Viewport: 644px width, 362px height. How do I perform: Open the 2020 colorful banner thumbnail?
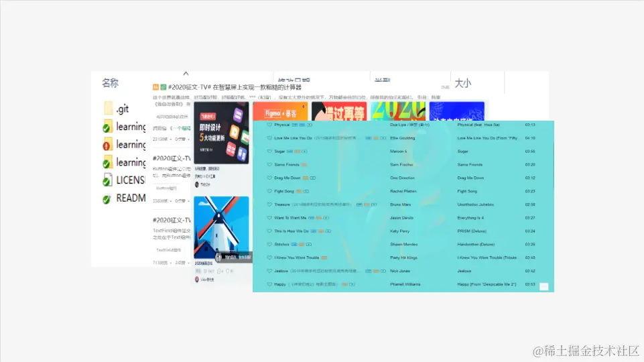point(398,111)
